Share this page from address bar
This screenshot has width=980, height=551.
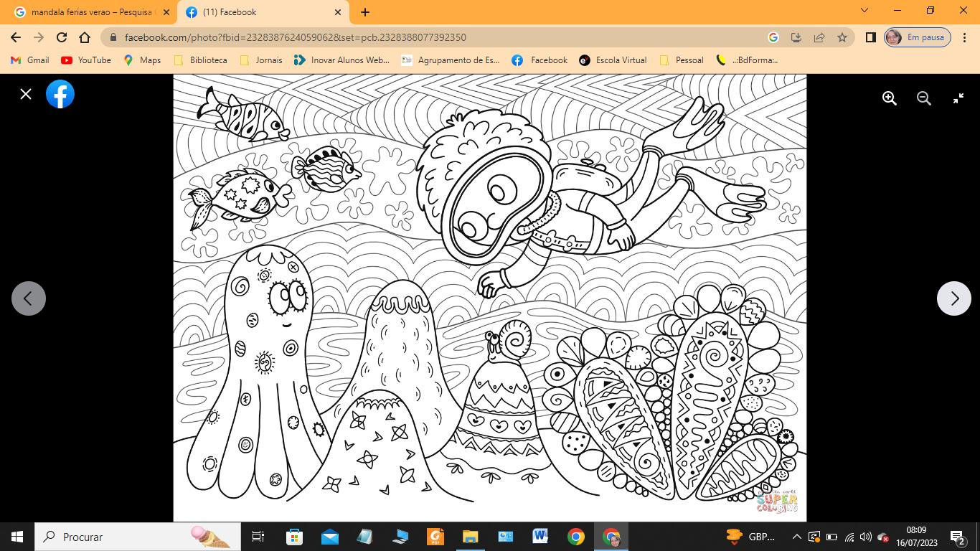pos(819,37)
